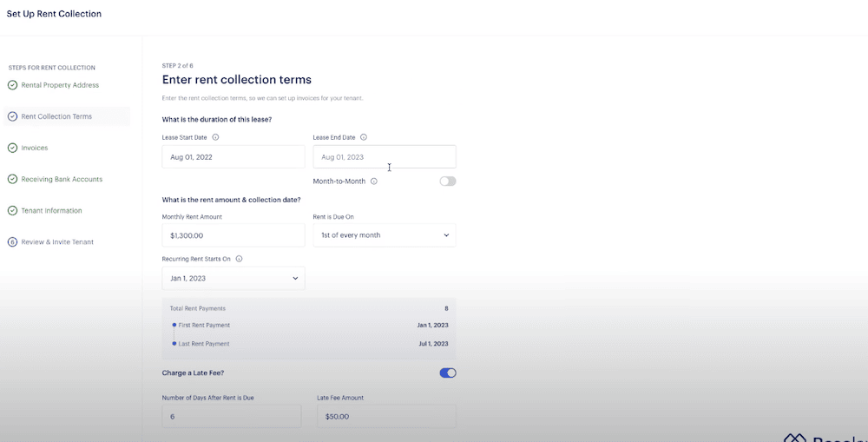Viewport: 868px width, 442px height.
Task: Go to Tenant Information step
Action: pyautogui.click(x=51, y=210)
